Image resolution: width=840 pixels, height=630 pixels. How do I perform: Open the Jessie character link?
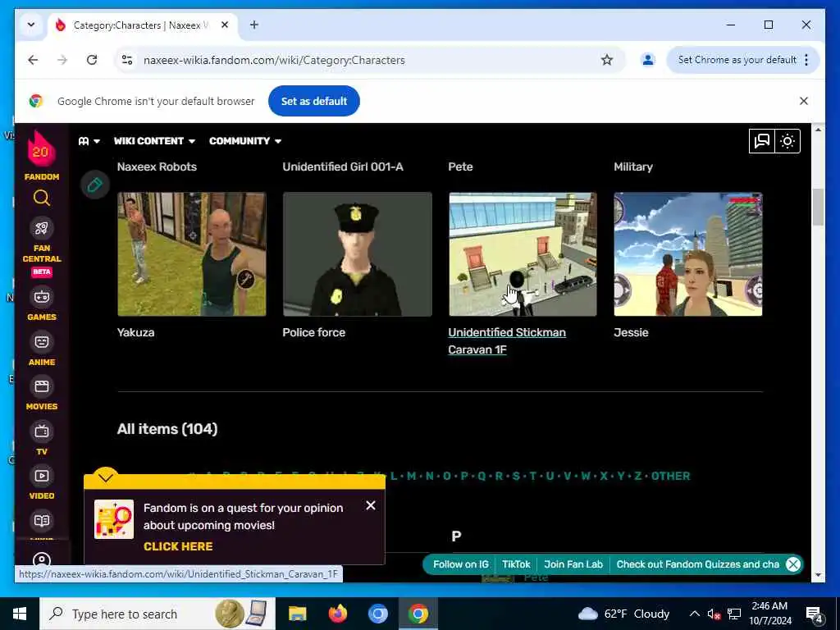[x=631, y=332]
